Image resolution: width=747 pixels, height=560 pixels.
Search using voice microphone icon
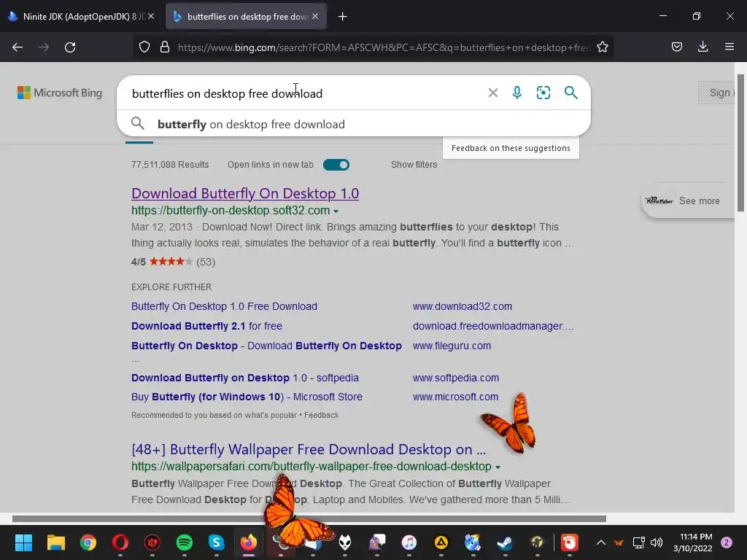(517, 93)
